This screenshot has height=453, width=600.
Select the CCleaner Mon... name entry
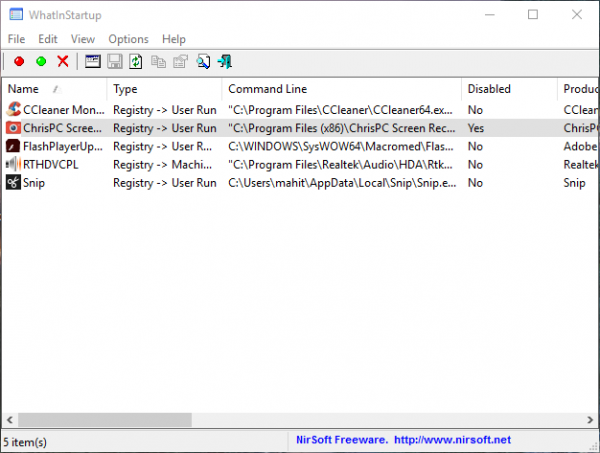click(64, 110)
